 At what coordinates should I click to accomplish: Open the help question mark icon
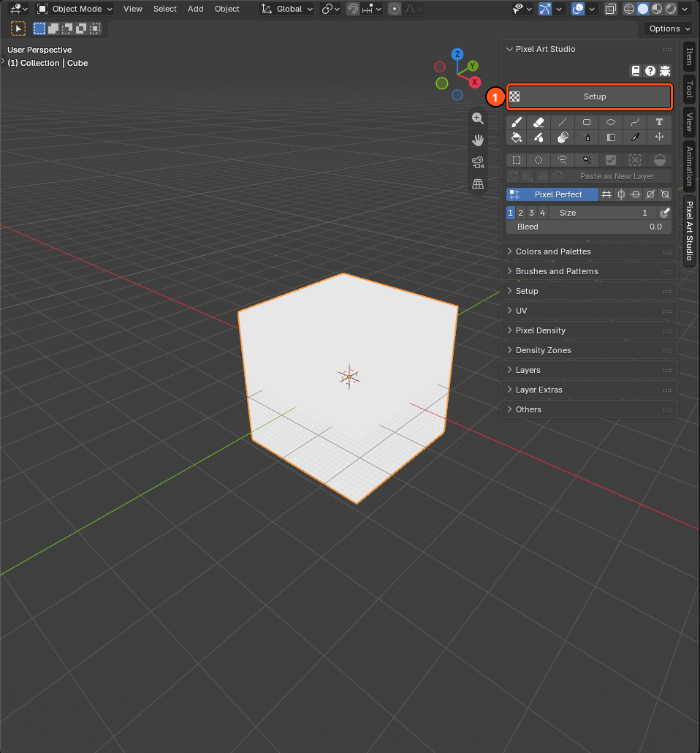coord(650,71)
